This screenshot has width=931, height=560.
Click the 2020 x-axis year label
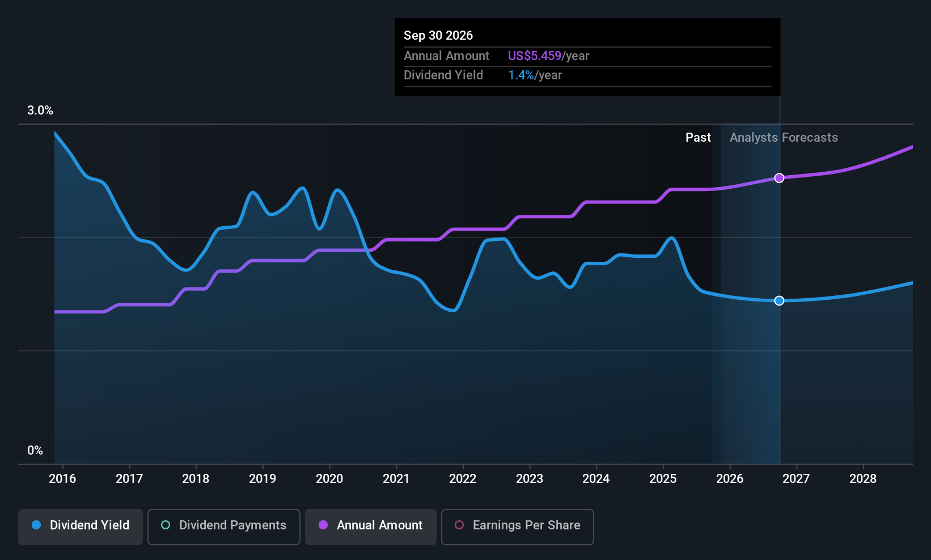(x=329, y=479)
